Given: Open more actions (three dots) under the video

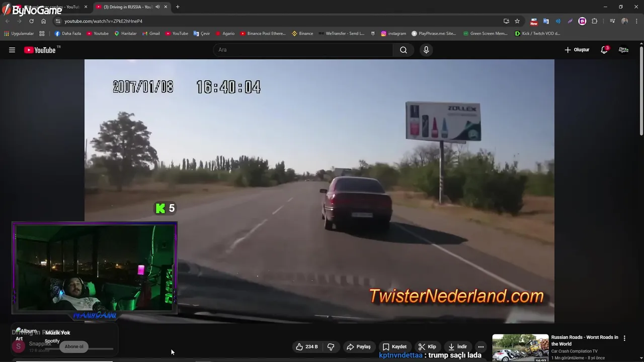Looking at the screenshot, I should pyautogui.click(x=481, y=346).
